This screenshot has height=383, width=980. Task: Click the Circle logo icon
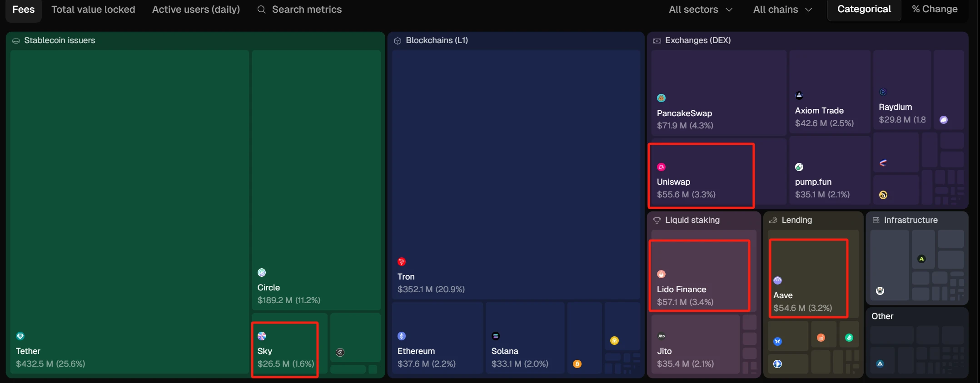(x=262, y=273)
